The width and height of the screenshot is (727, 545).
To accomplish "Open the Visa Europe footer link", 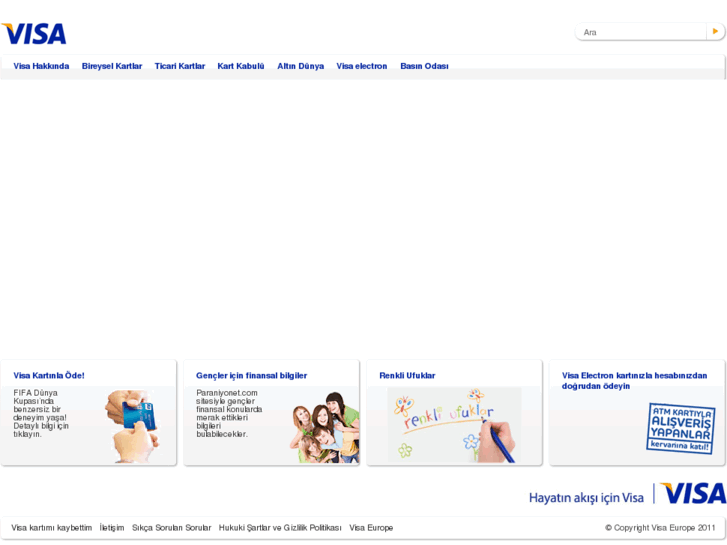I will point(371,527).
